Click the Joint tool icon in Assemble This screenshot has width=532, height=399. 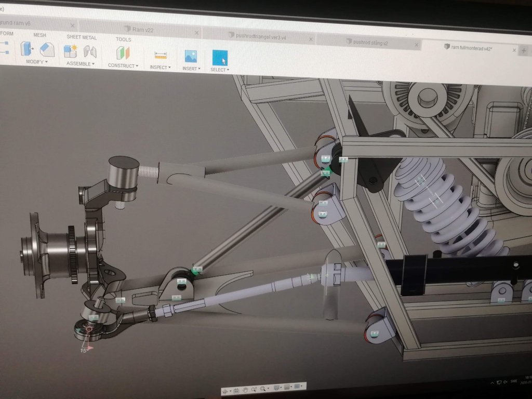(x=90, y=51)
